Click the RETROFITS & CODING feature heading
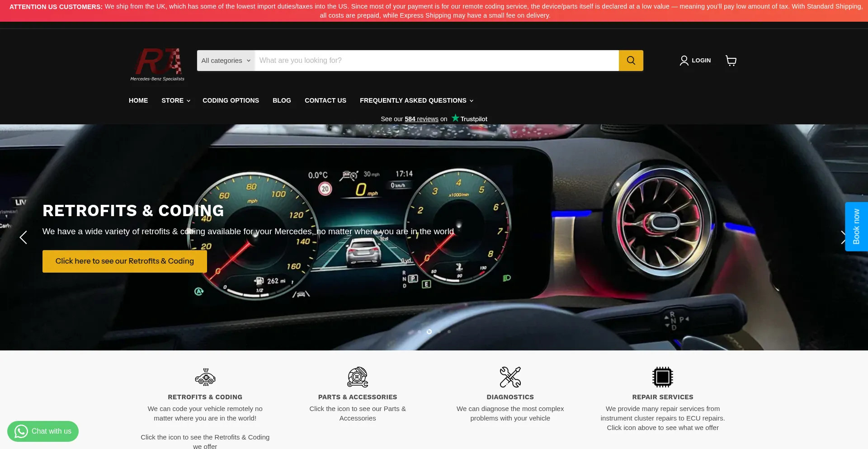The image size is (868, 449). point(205,397)
